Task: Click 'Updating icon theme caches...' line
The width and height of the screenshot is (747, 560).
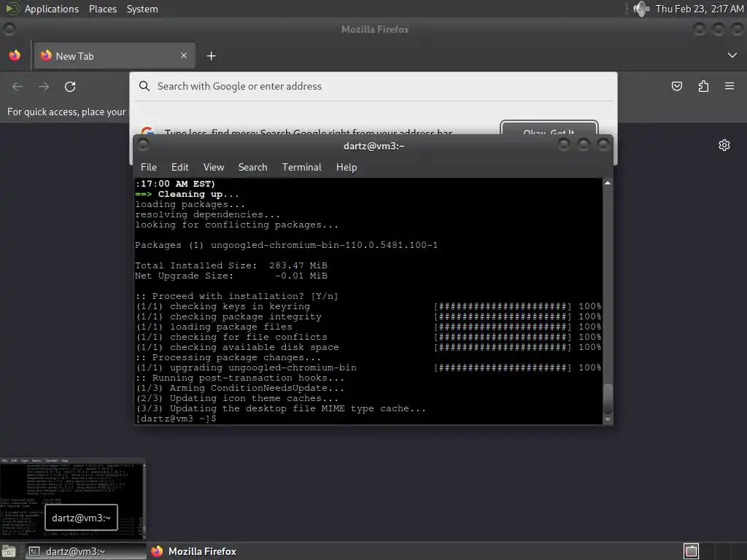Action: pyautogui.click(x=237, y=398)
